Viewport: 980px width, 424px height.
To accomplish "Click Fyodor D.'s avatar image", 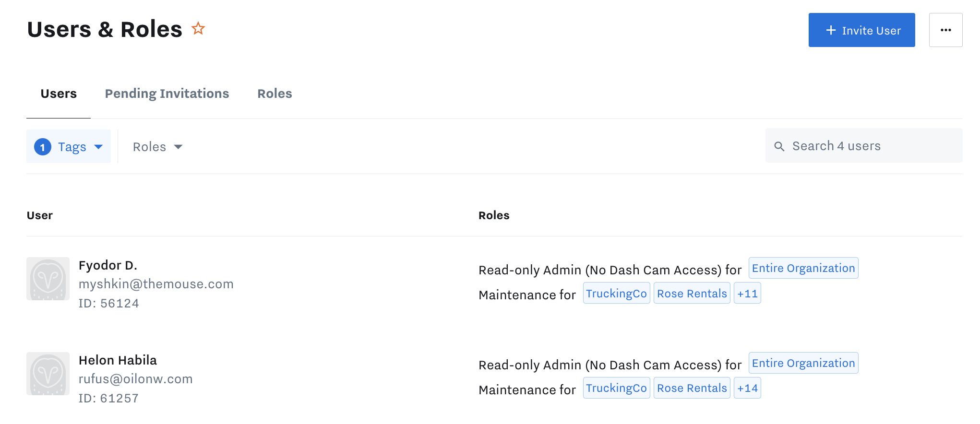I will (x=48, y=279).
